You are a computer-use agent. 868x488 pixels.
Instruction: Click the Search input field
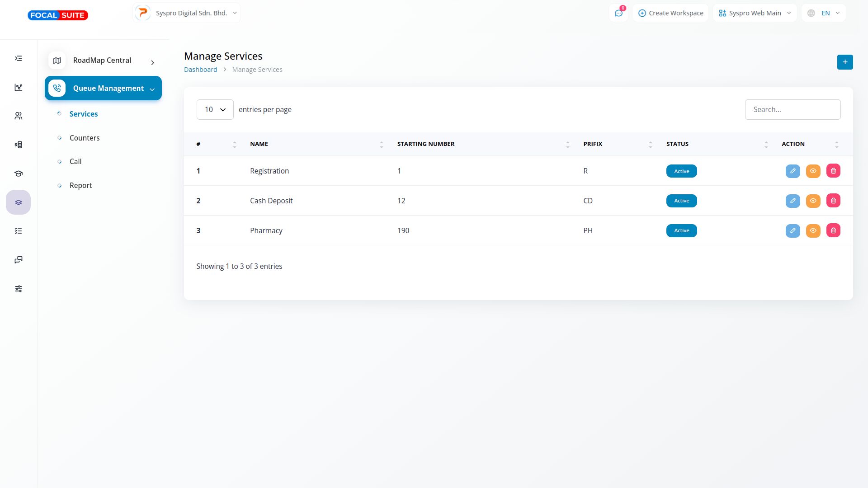pyautogui.click(x=792, y=110)
